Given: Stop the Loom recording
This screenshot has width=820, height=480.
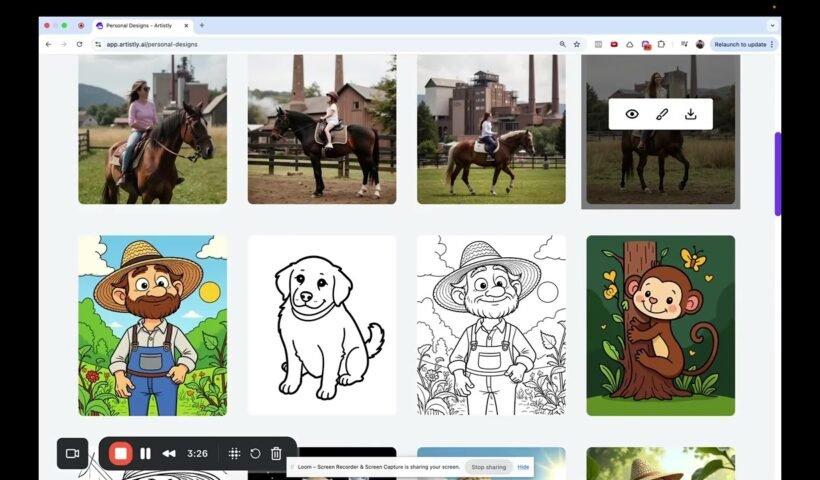Looking at the screenshot, I should click(x=120, y=453).
